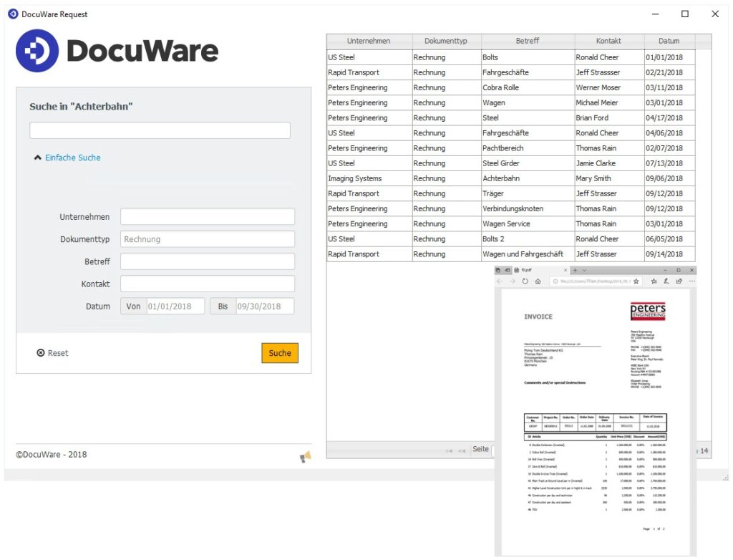Select the date cell 04/06/2018
This screenshot has height=560, width=733.
(669, 133)
